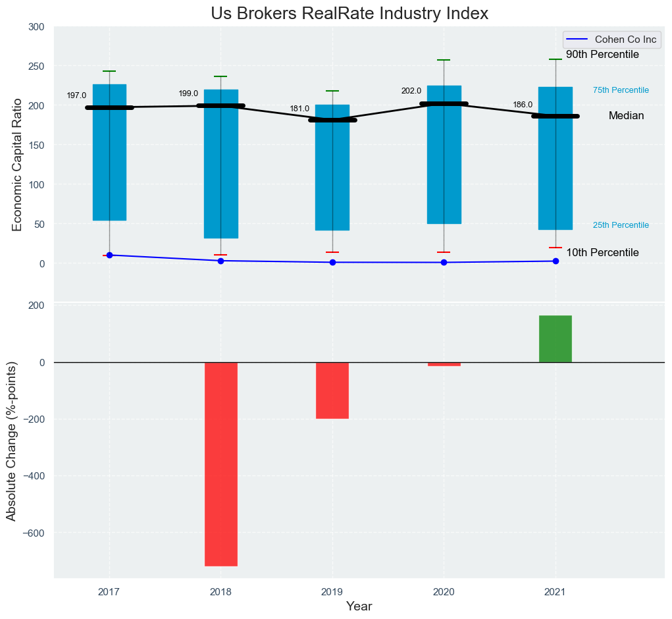Image resolution: width=672 pixels, height=619 pixels.
Task: Click the chart title Us Brokers RealRate Industry Index
Action: click(349, 14)
